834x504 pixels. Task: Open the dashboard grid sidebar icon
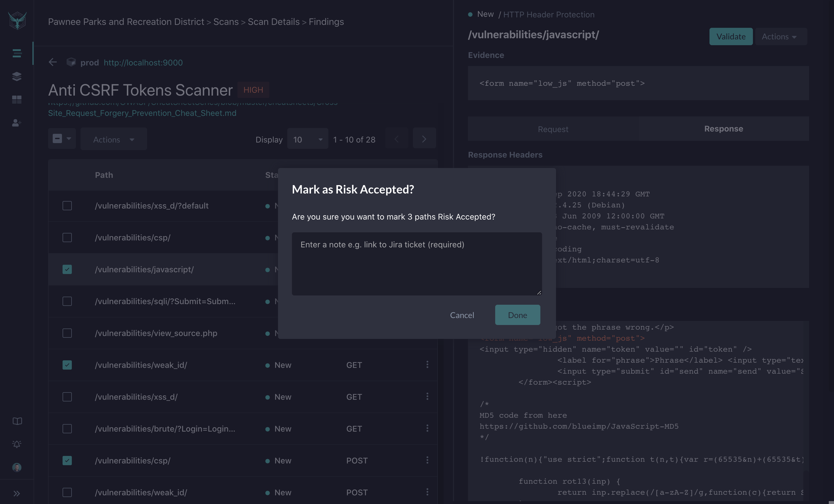[17, 99]
